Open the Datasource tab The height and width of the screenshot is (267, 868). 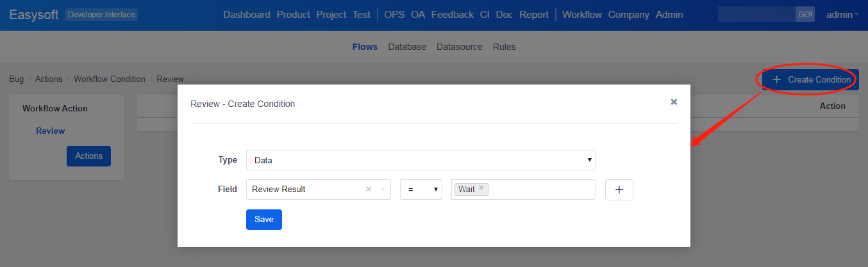(459, 47)
